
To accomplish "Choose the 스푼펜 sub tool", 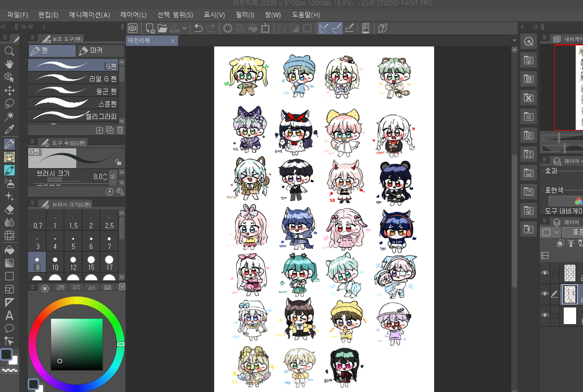I will point(73,103).
